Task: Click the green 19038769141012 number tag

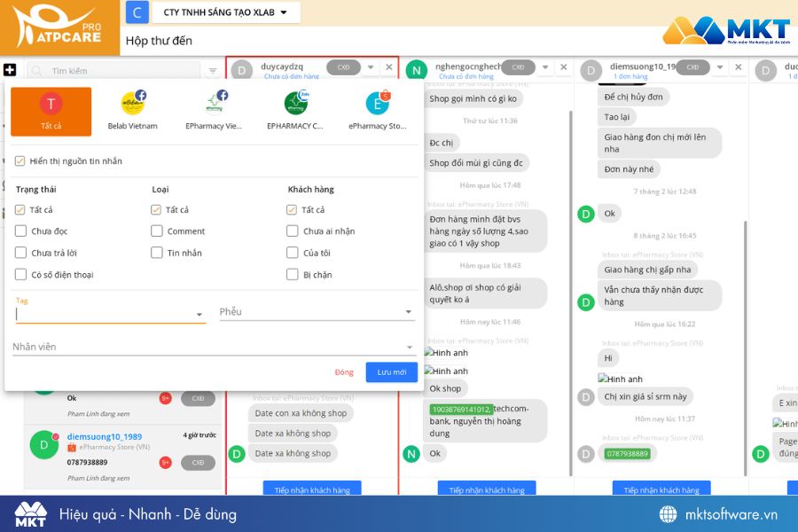Action: tap(461, 410)
